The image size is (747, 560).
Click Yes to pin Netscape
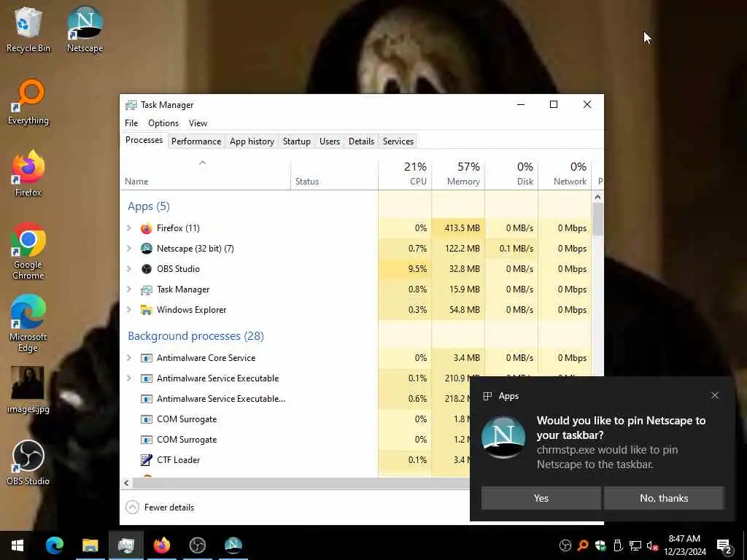tap(541, 498)
